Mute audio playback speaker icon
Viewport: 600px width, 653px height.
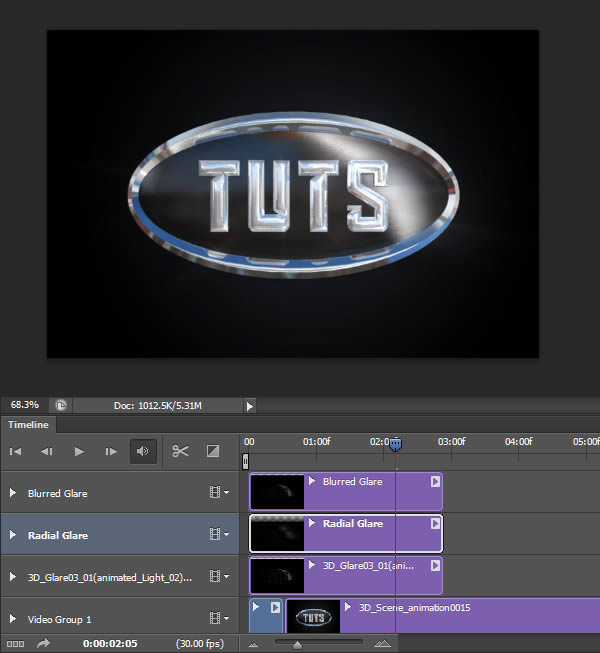click(x=143, y=451)
